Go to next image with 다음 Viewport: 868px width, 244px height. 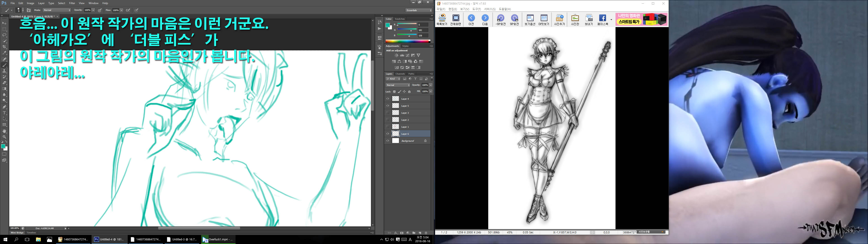(485, 20)
